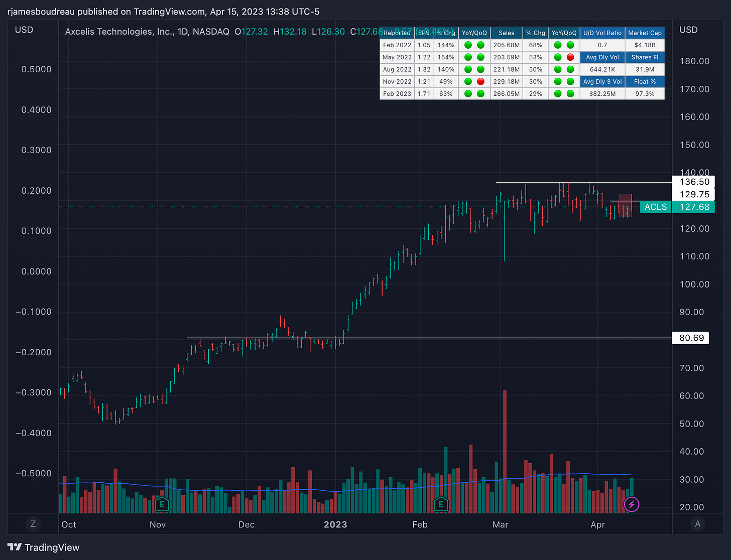
Task: Click the tallest red volume bar in March
Action: (x=505, y=452)
